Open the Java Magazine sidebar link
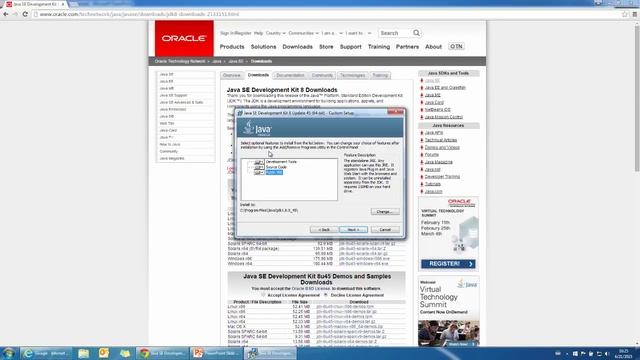Screen dimensions: 640x360 (438, 162)
